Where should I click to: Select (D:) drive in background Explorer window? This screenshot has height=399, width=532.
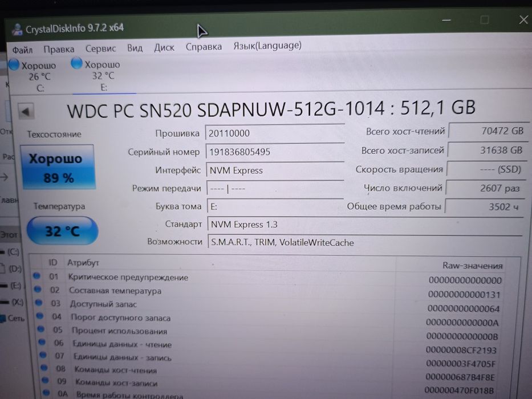tap(15, 269)
